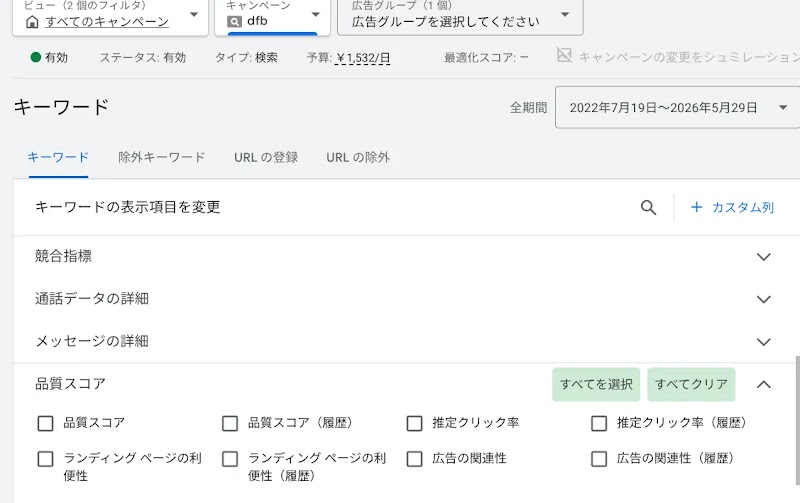The height and width of the screenshot is (503, 800).
Task: Open the URL の除外 tab
Action: tap(358, 157)
